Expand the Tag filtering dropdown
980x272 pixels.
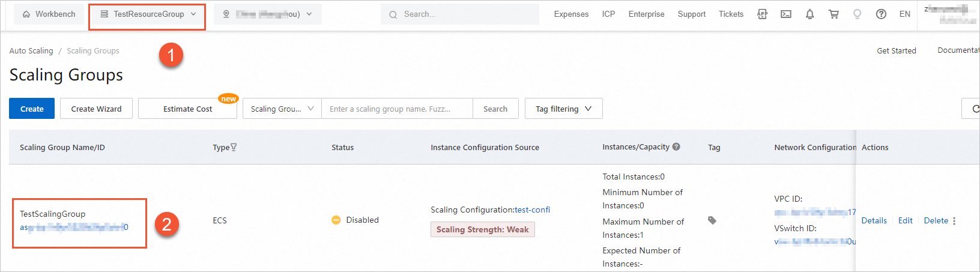(563, 109)
